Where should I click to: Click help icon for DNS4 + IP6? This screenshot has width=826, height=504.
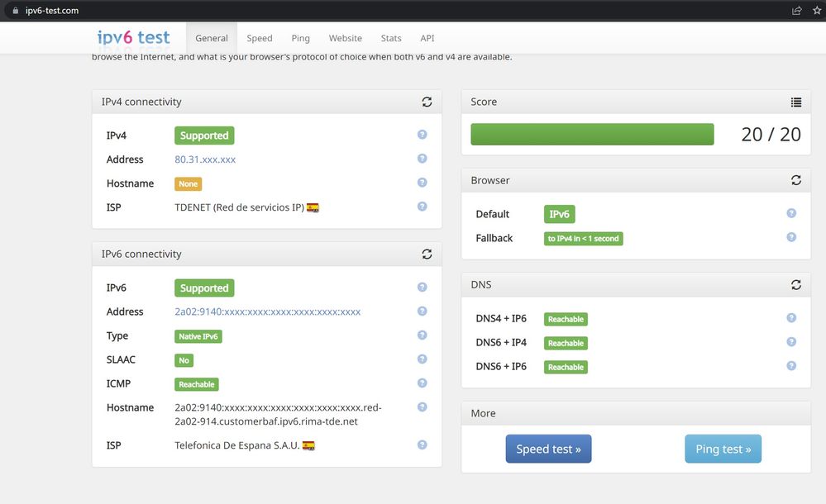[x=790, y=318]
